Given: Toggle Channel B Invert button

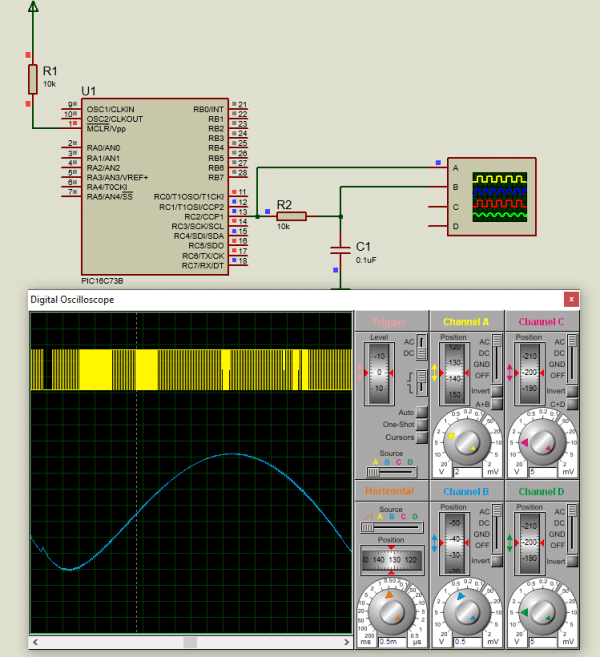Looking at the screenshot, I should pyautogui.click(x=497, y=561).
